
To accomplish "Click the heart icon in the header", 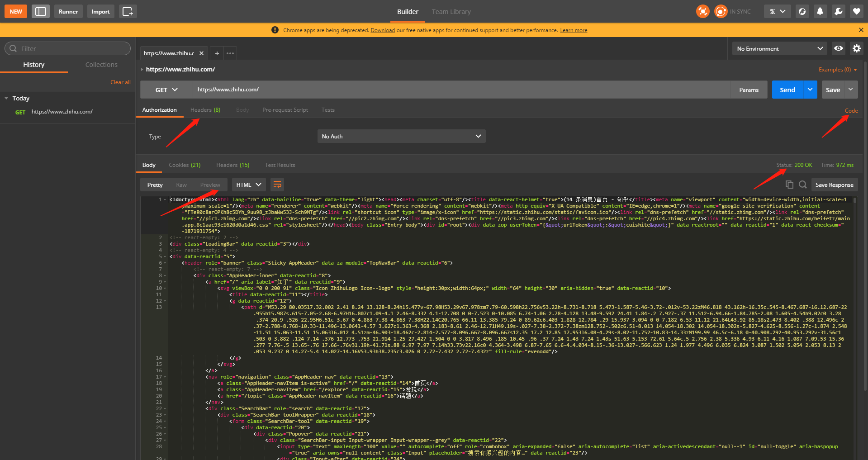I will click(856, 11).
